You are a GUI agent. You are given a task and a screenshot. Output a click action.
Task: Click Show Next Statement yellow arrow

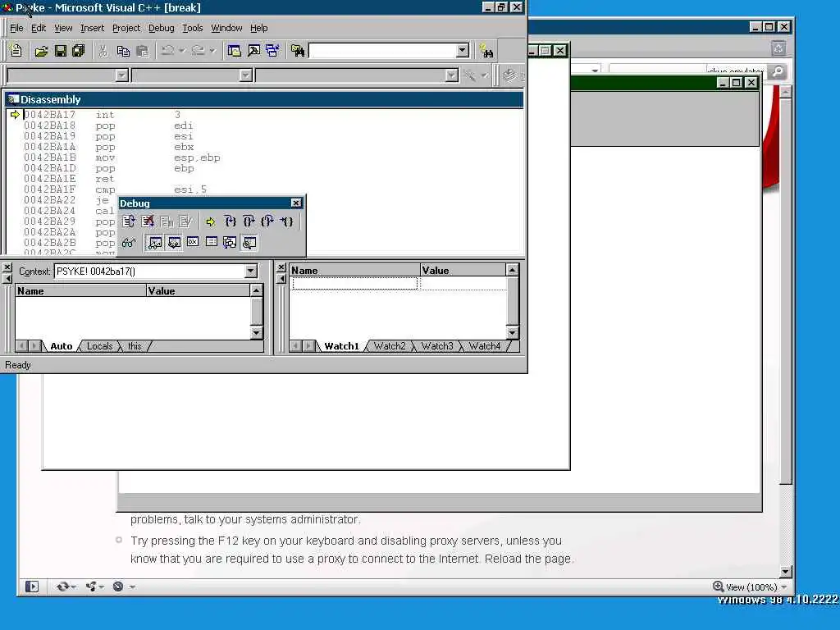tap(211, 221)
